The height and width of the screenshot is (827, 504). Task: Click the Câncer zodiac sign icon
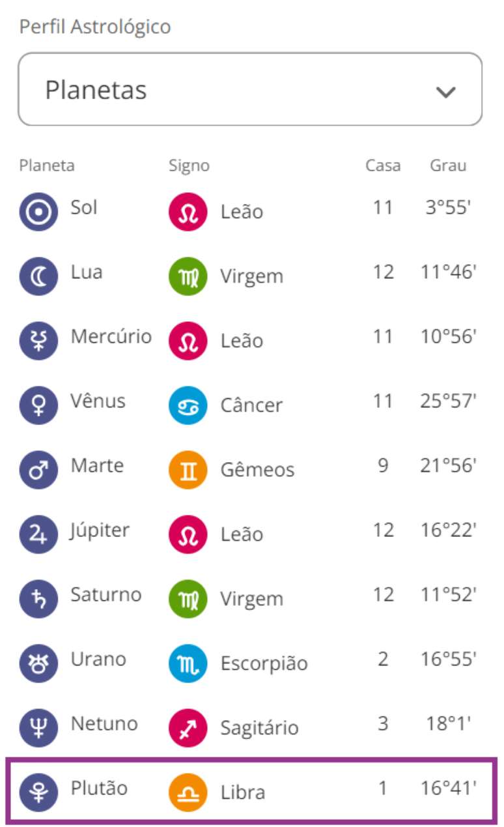point(188,405)
